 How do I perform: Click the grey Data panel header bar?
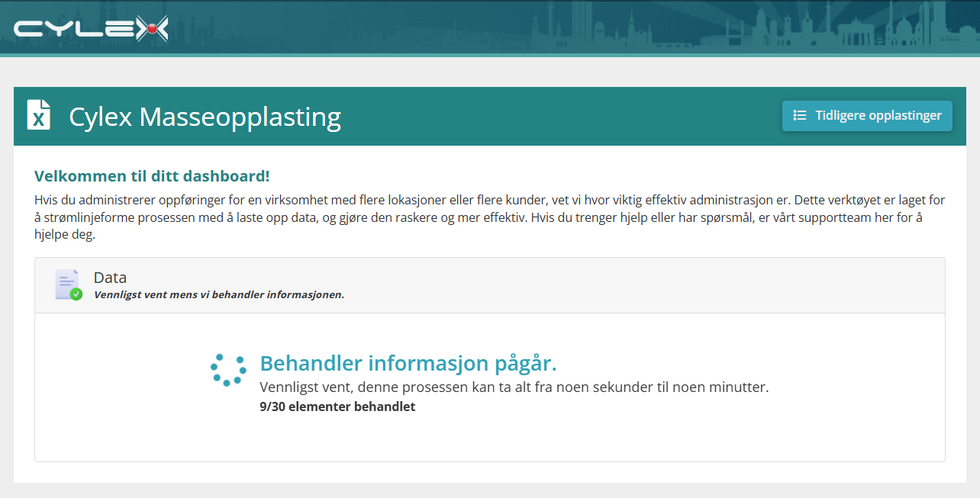[490, 285]
